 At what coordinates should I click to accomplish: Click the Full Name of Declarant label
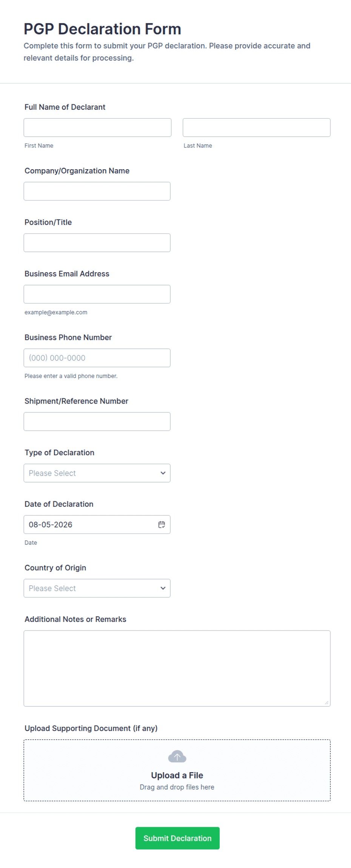65,107
